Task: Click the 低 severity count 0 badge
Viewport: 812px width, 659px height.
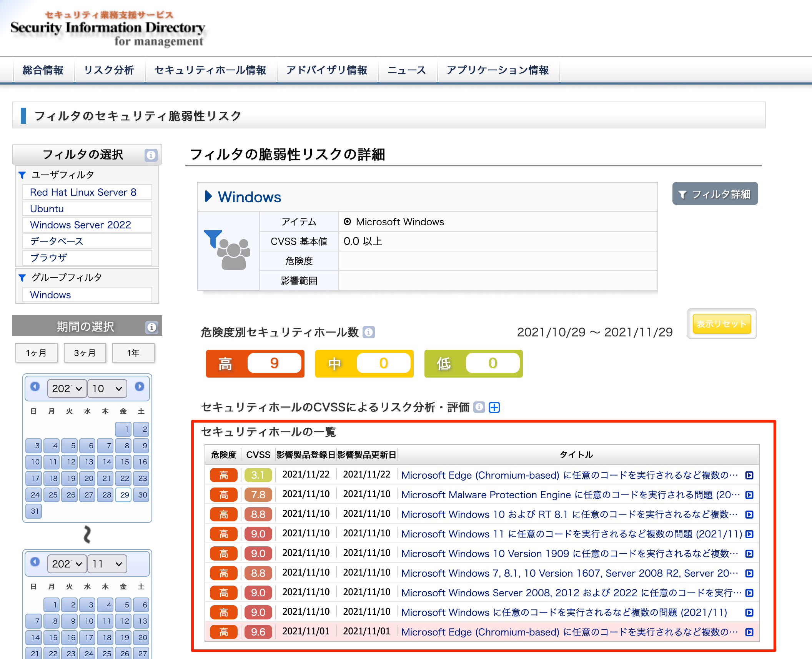Action: tap(474, 363)
